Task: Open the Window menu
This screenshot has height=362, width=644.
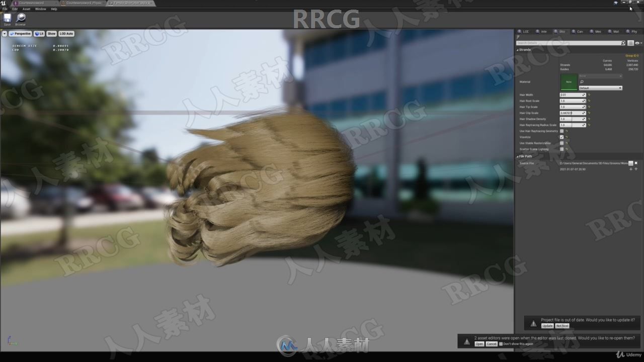Action: coord(41,9)
